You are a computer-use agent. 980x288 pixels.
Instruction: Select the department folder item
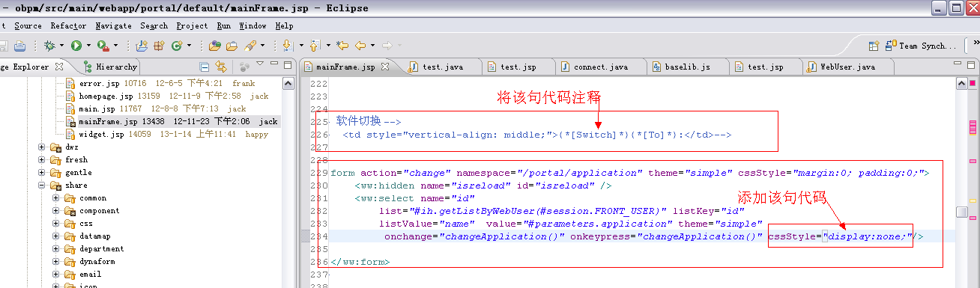tap(94, 249)
